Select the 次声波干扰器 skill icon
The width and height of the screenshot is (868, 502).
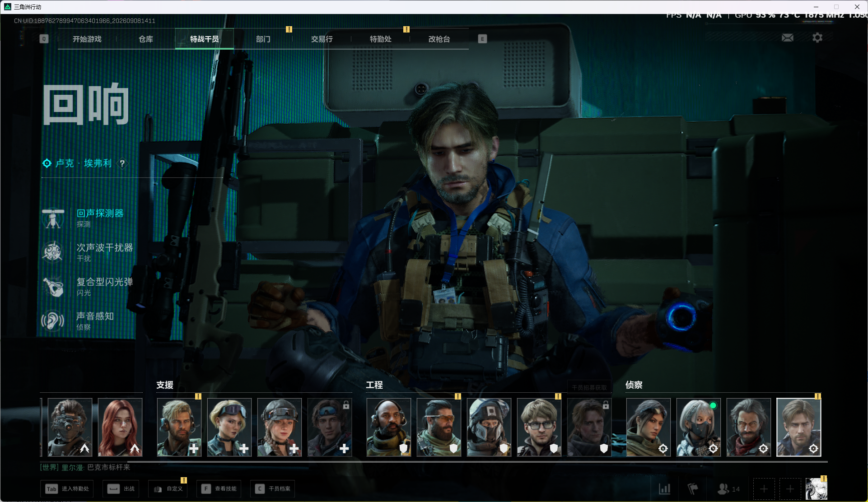click(53, 252)
